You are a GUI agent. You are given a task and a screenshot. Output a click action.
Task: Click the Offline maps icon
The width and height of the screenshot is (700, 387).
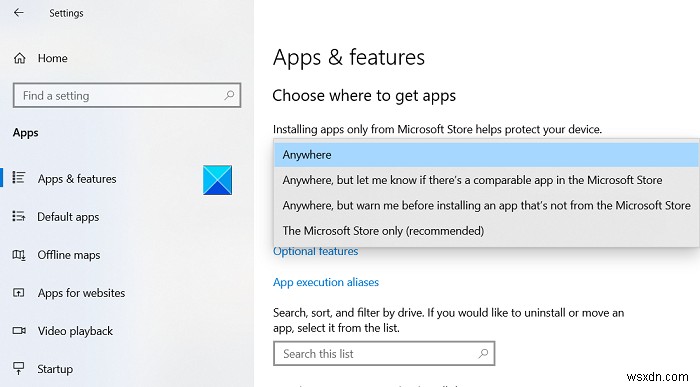click(19, 255)
